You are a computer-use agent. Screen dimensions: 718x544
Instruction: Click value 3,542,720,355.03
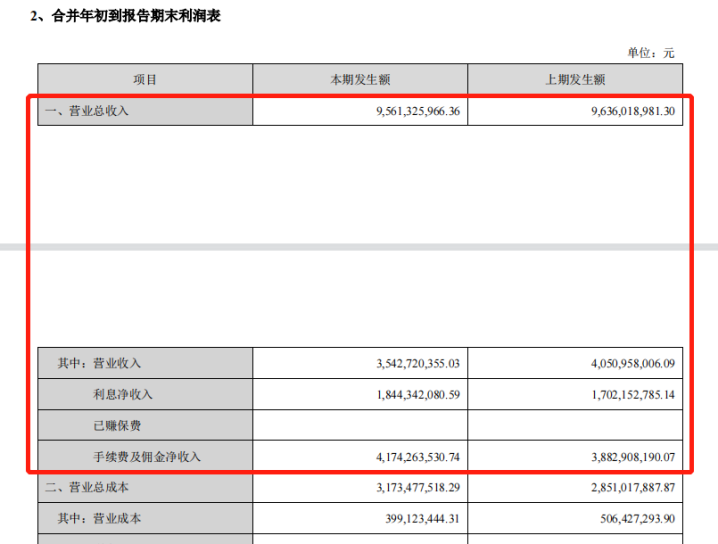[418, 364]
